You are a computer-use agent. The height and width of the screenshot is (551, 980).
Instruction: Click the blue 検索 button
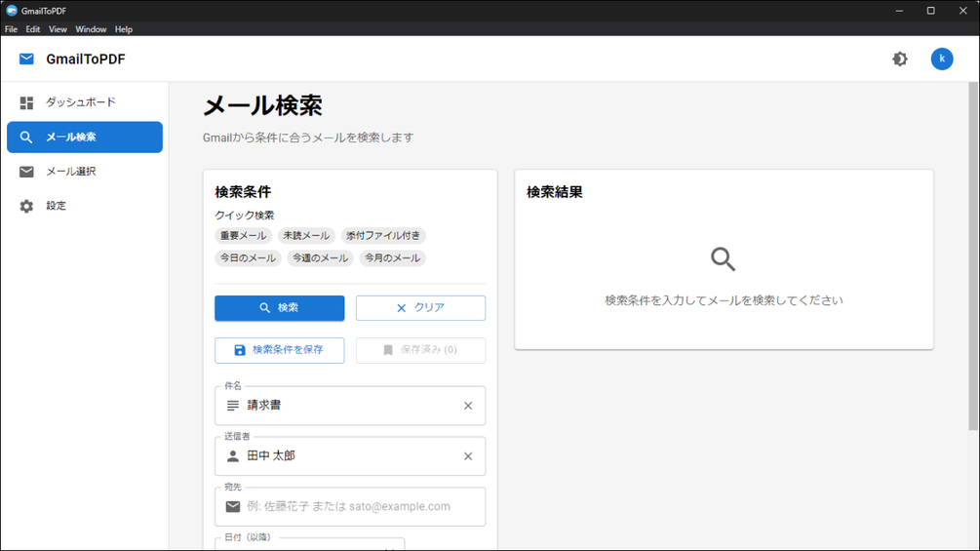tap(280, 308)
